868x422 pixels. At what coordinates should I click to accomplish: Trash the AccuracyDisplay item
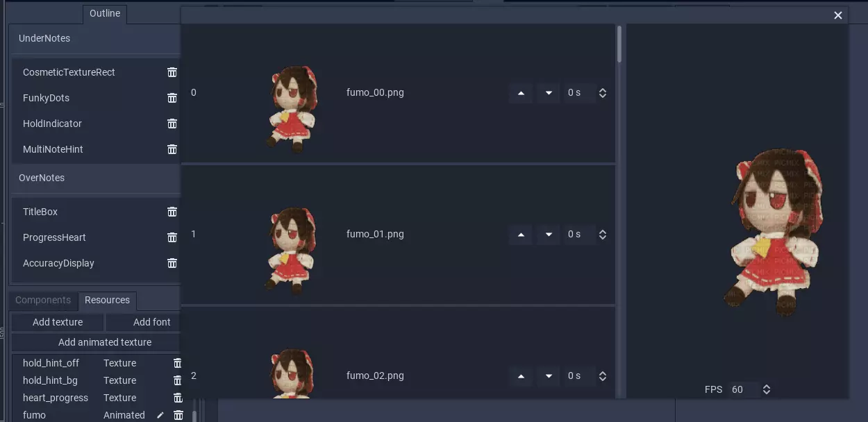click(172, 263)
